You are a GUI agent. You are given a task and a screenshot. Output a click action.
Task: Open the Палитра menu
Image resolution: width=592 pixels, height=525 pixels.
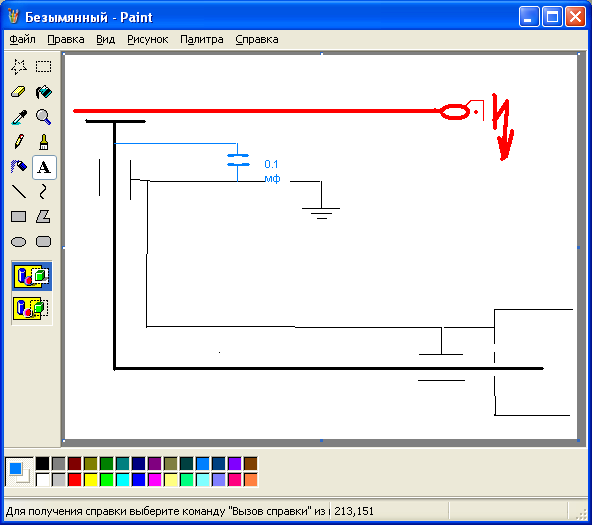202,40
